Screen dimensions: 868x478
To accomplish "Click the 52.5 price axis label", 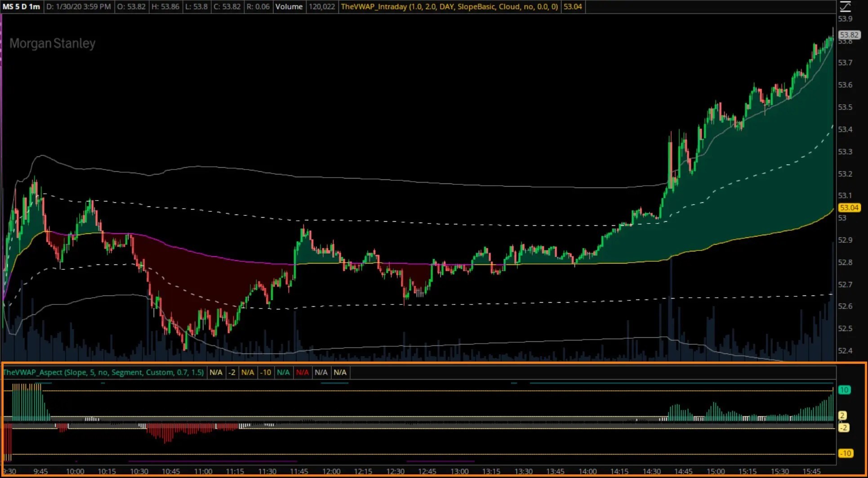I will coord(845,328).
